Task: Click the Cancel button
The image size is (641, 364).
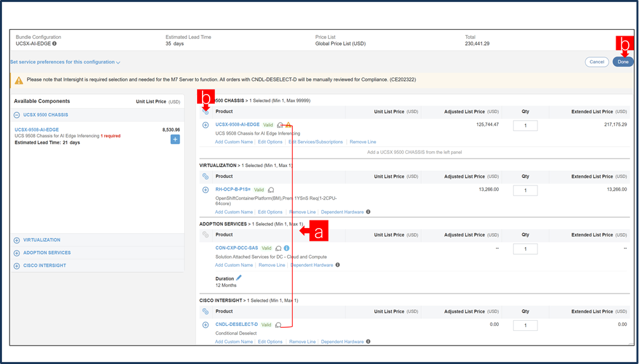Action: (x=597, y=62)
